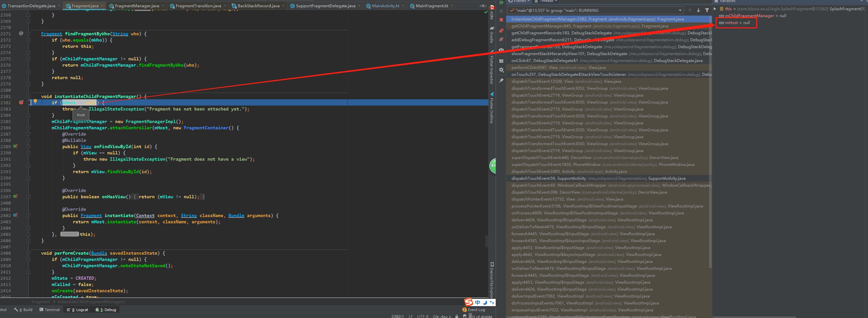Go to next frame with down arrow
Image resolution: width=868 pixels, height=318 pixels.
pos(698,11)
